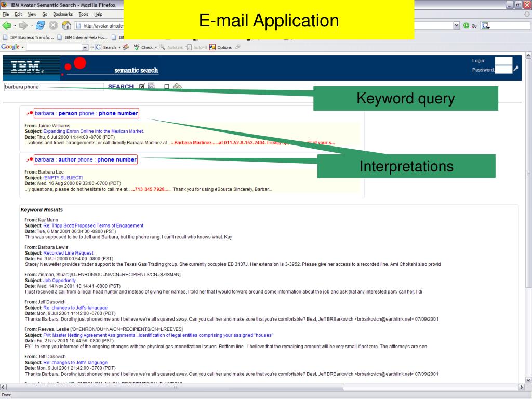Click the red-dot icon beside barbara author interpretation
Image resolution: width=532 pixels, height=399 pixels.
coord(30,160)
